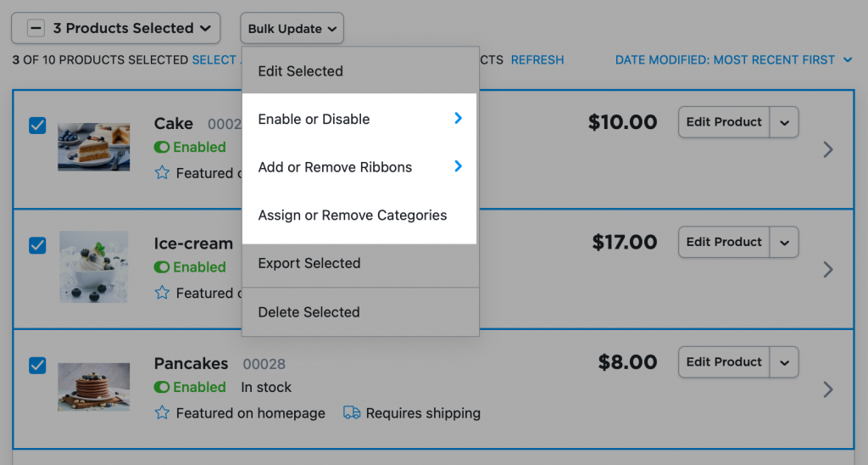Click the Pancakes product thumbnail
Viewport: 868px width, 465px height.
tap(93, 387)
